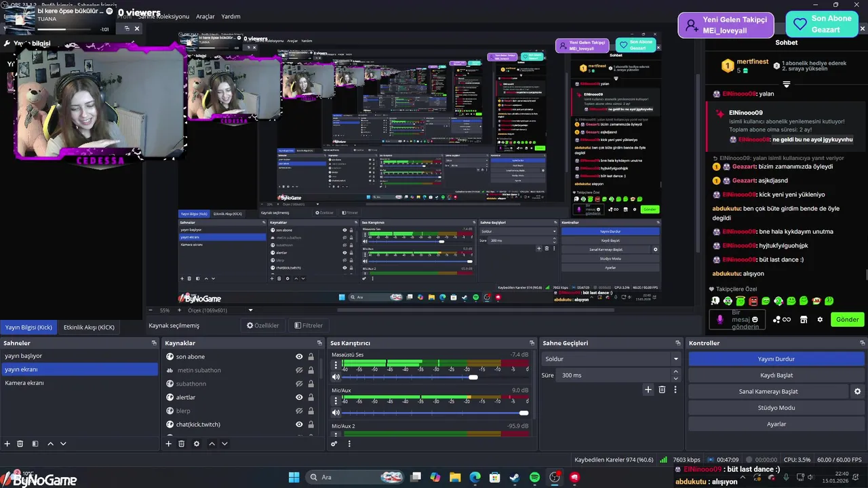This screenshot has width=868, height=488.
Task: Open transition properties three-dot menu
Action: (x=675, y=390)
